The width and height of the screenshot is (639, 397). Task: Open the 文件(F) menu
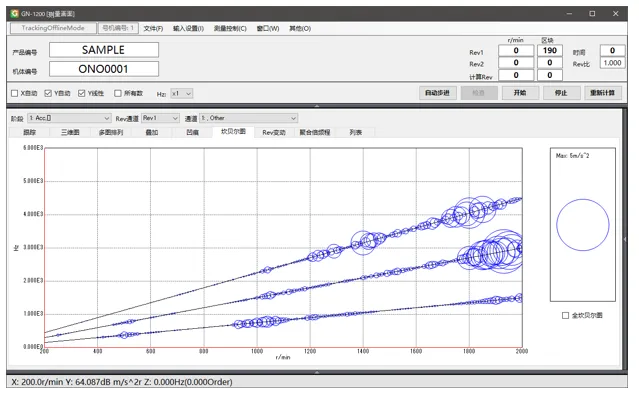(153, 28)
